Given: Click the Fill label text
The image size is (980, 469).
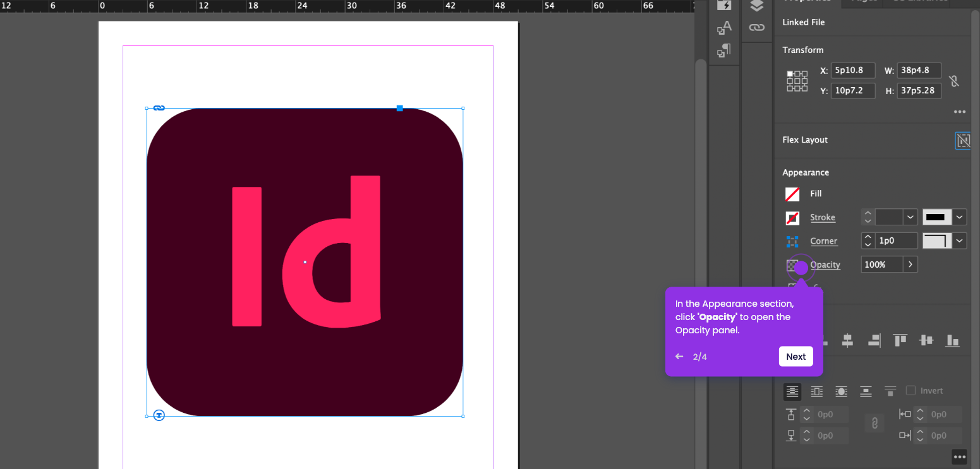Looking at the screenshot, I should pyautogui.click(x=816, y=194).
